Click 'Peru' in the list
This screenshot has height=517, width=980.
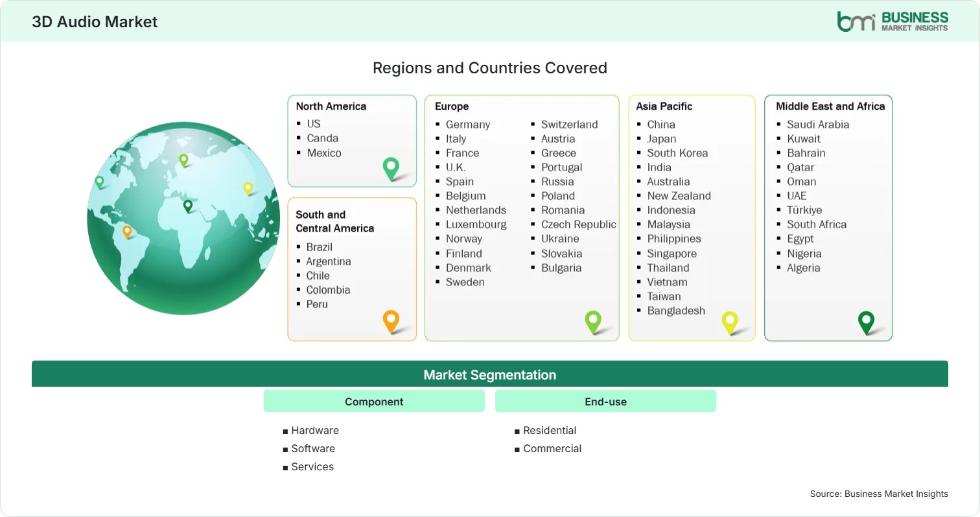pos(317,304)
